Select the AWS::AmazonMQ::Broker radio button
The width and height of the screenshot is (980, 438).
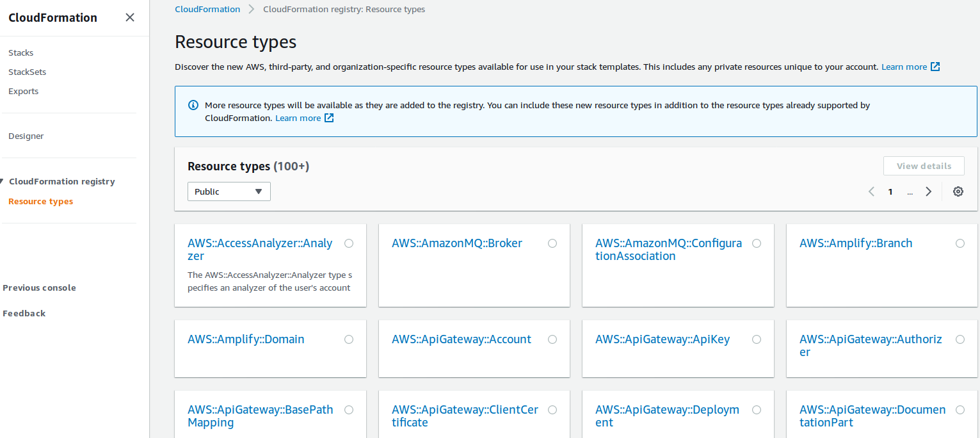552,243
